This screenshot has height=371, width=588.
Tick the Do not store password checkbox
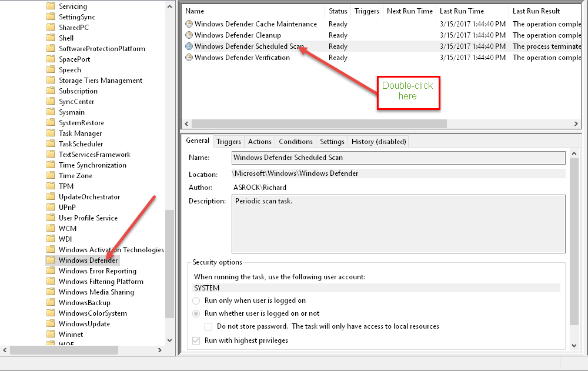tap(209, 326)
